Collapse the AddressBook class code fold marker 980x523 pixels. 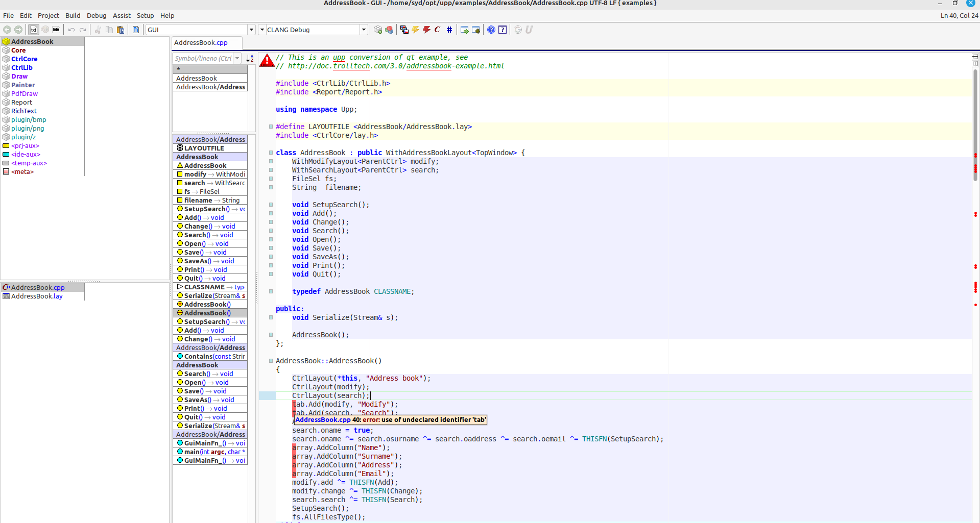(x=270, y=153)
